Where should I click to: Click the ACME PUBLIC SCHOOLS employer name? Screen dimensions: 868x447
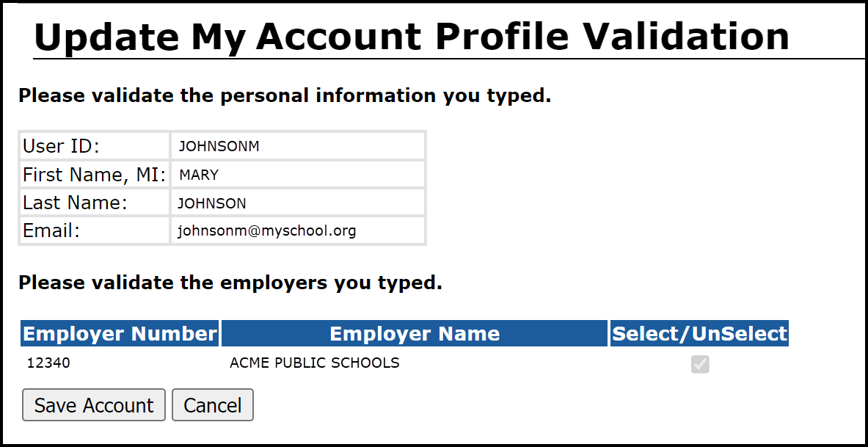[x=315, y=363]
